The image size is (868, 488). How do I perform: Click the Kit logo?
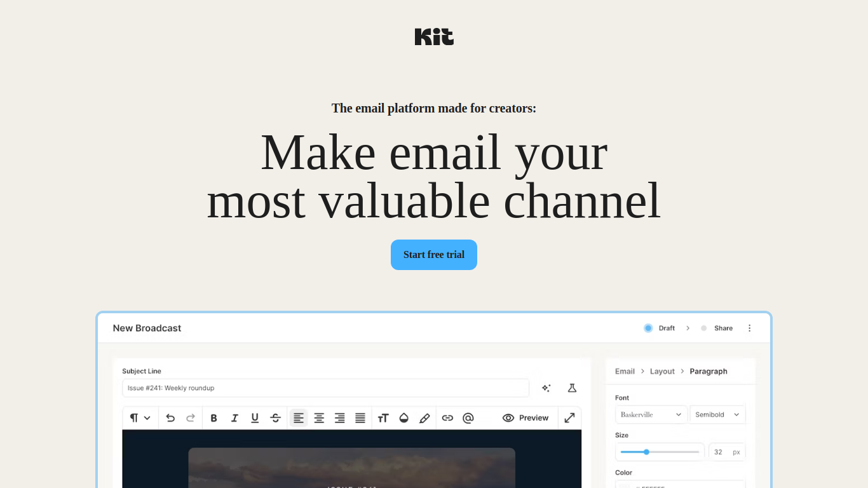pos(434,37)
